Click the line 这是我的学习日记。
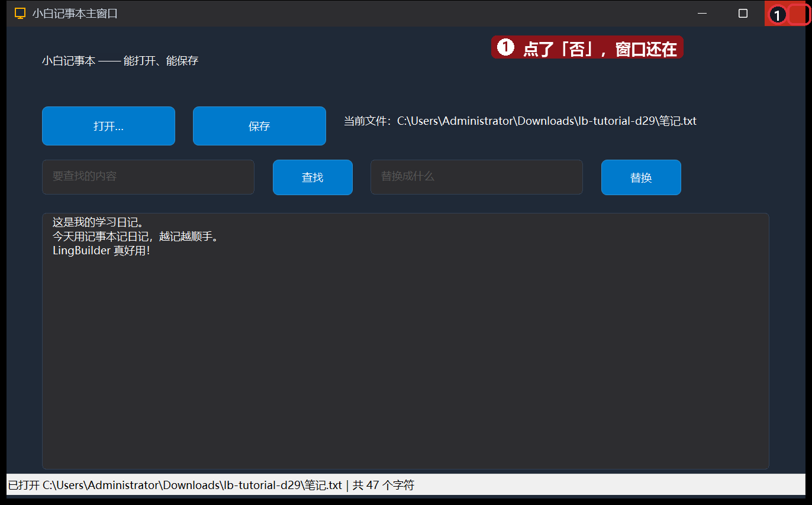 [x=98, y=222]
